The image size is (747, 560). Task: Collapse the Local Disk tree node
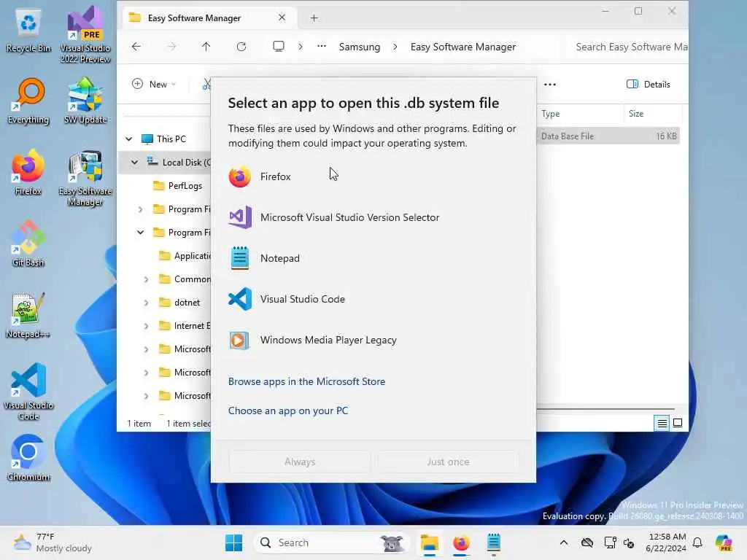point(134,163)
